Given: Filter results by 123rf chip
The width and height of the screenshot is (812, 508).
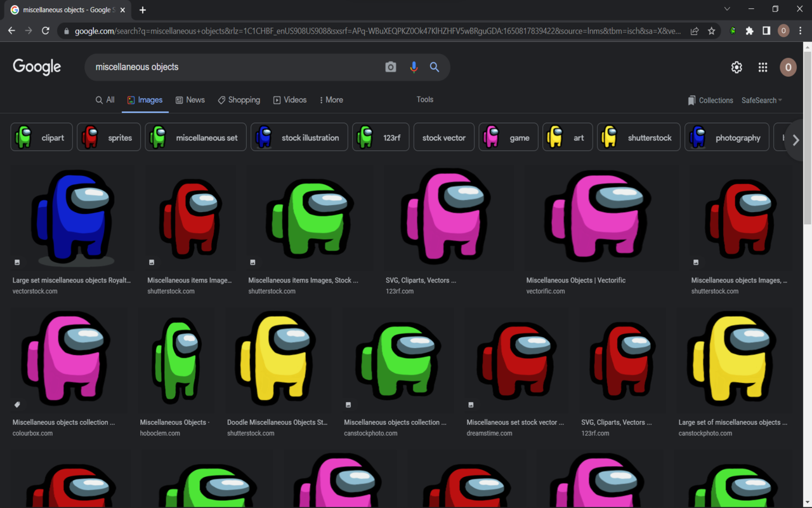Looking at the screenshot, I should tap(381, 137).
